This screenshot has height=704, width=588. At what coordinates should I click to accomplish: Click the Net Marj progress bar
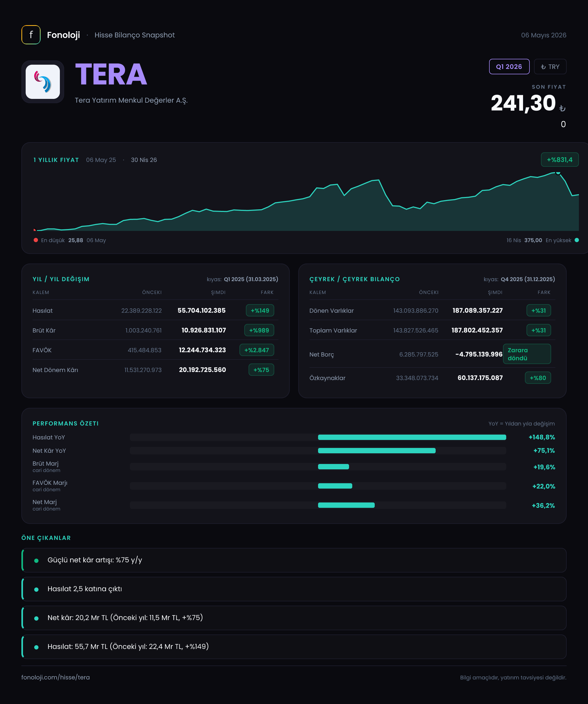click(318, 505)
